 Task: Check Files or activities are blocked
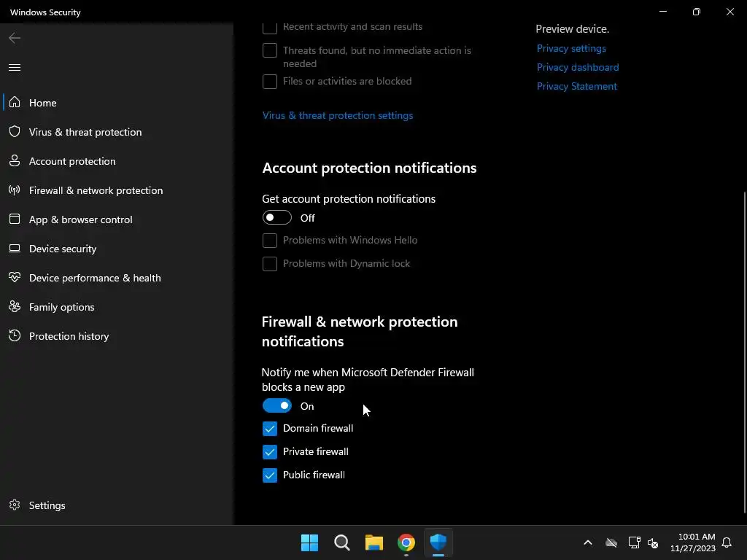(x=270, y=82)
